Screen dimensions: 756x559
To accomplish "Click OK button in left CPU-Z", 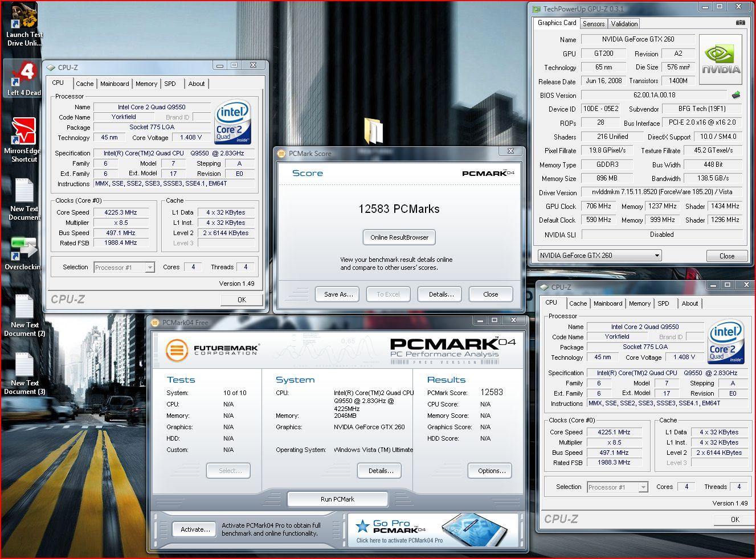I will point(242,299).
